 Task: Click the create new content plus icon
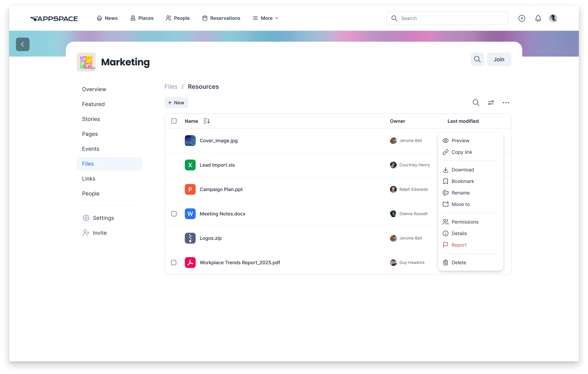(522, 18)
